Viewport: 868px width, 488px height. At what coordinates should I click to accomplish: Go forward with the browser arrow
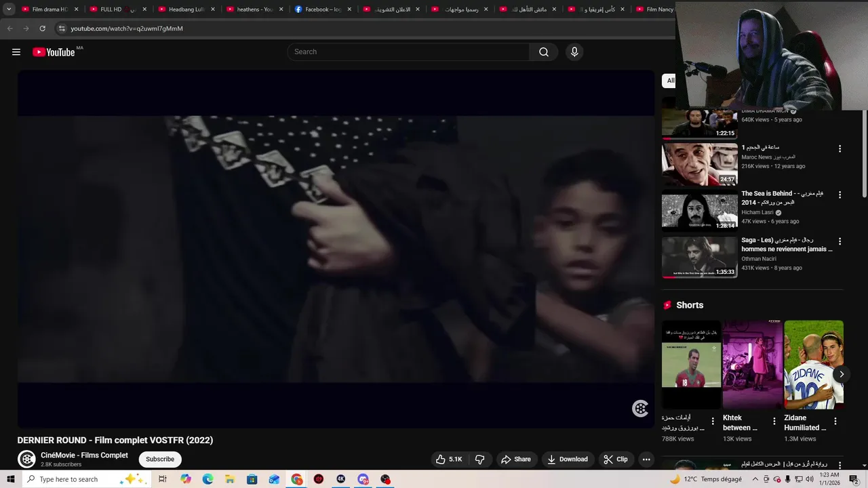[x=26, y=28]
